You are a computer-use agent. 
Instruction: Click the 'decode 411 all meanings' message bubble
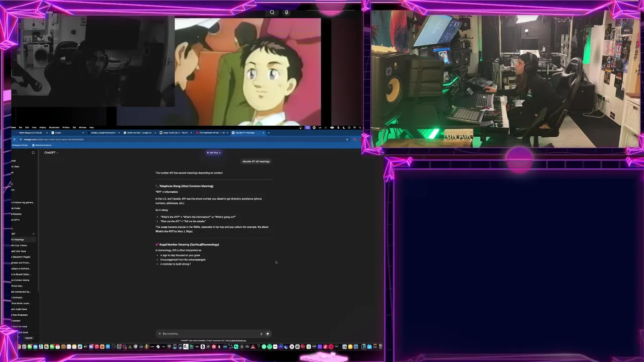click(x=256, y=161)
